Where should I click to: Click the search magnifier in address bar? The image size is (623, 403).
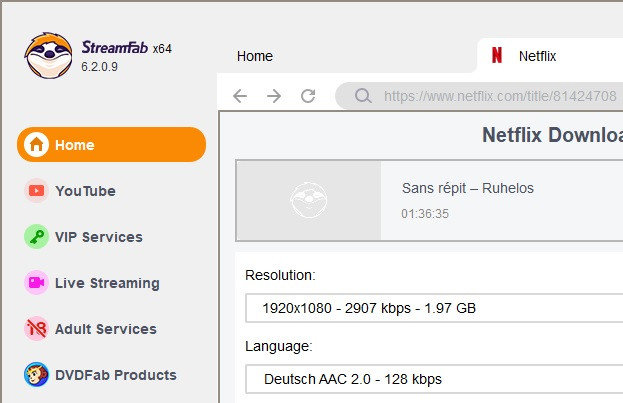pos(363,97)
